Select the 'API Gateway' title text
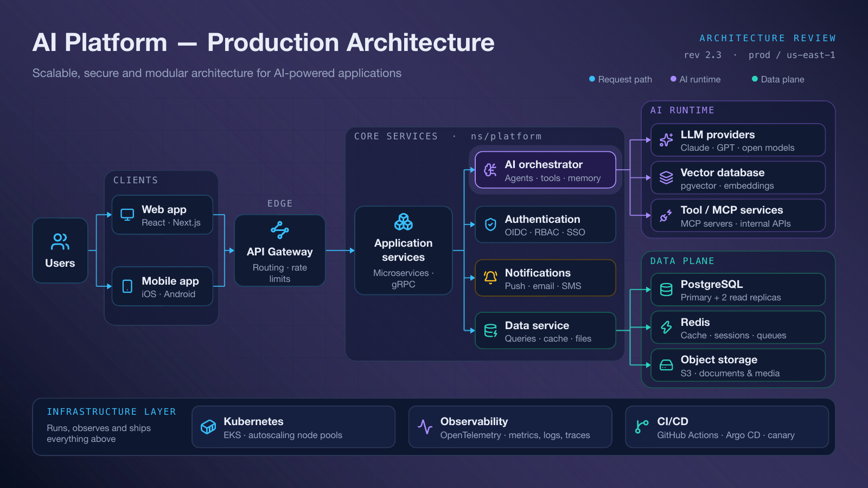This screenshot has width=868, height=488. (280, 252)
